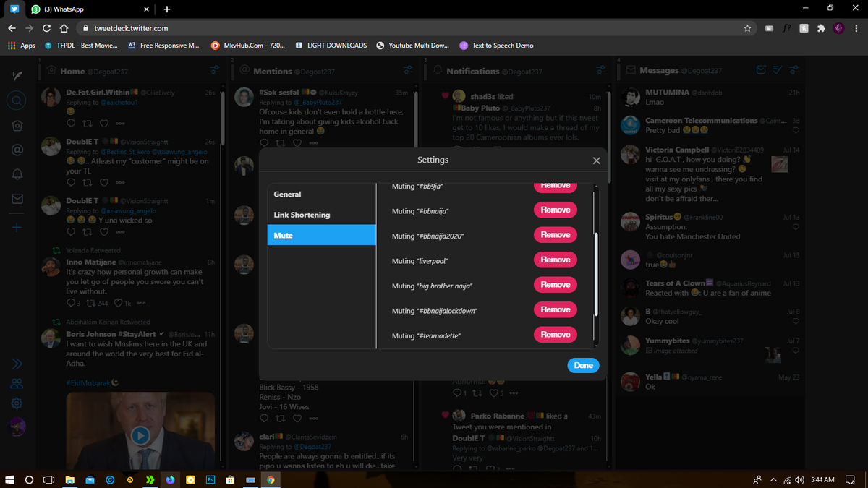Click the tweetdeck.twitter.com address bar
The width and height of the screenshot is (868, 488).
point(412,28)
